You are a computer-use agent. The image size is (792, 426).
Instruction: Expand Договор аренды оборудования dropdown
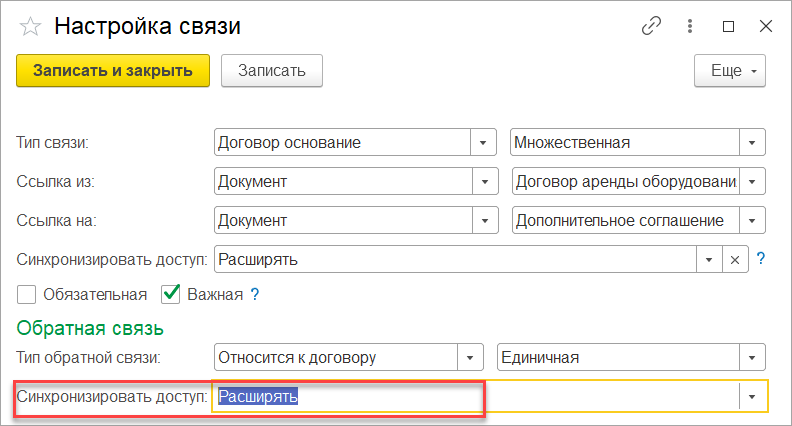[752, 181]
